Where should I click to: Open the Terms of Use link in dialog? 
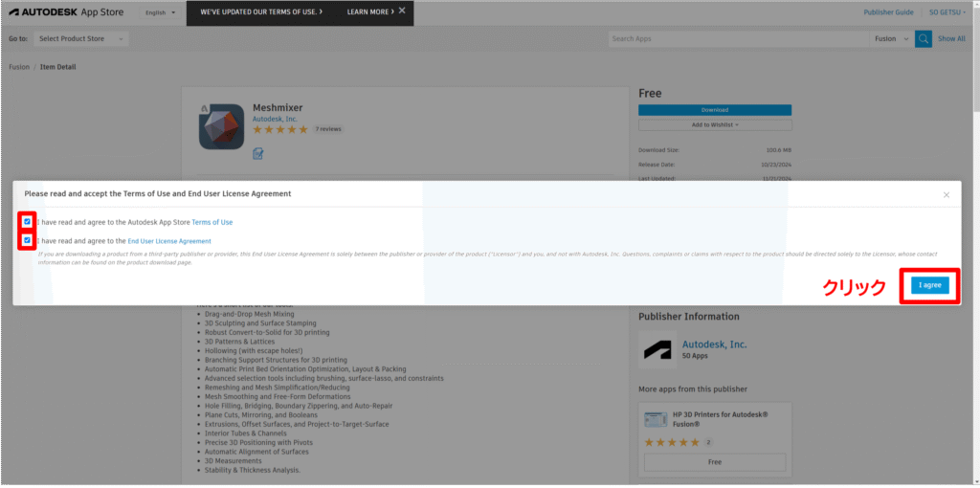point(212,222)
